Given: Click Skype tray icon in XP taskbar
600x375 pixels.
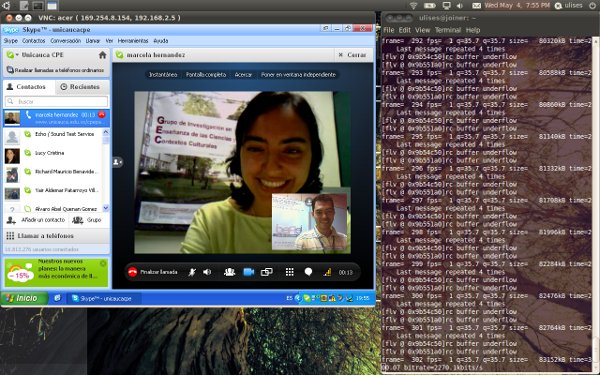Looking at the screenshot, I should [x=307, y=298].
